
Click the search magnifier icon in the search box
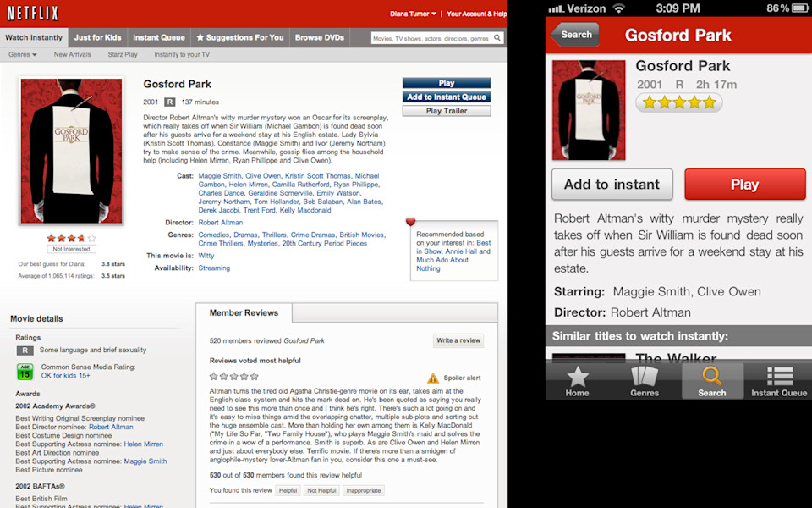[497, 38]
